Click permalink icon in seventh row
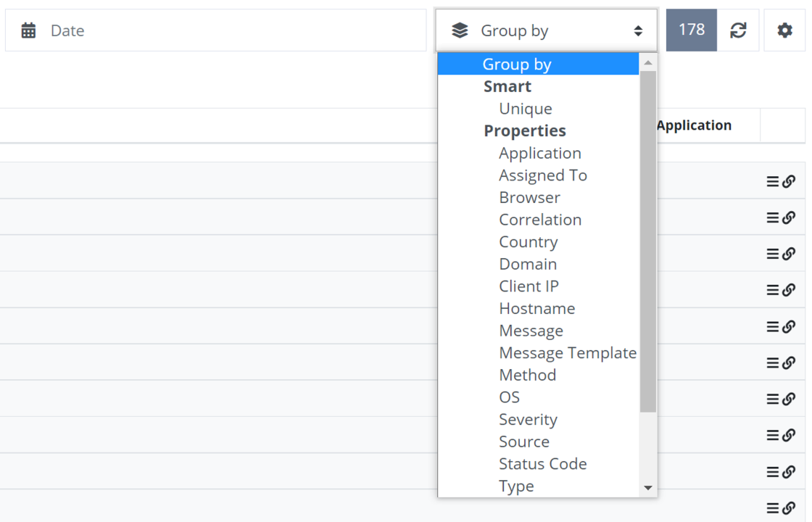The image size is (812, 522). (x=789, y=399)
